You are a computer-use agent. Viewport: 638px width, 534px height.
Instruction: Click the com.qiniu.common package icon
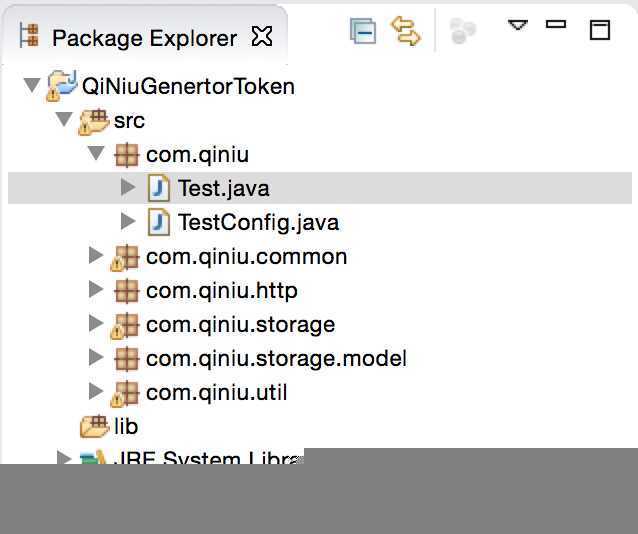tap(125, 258)
